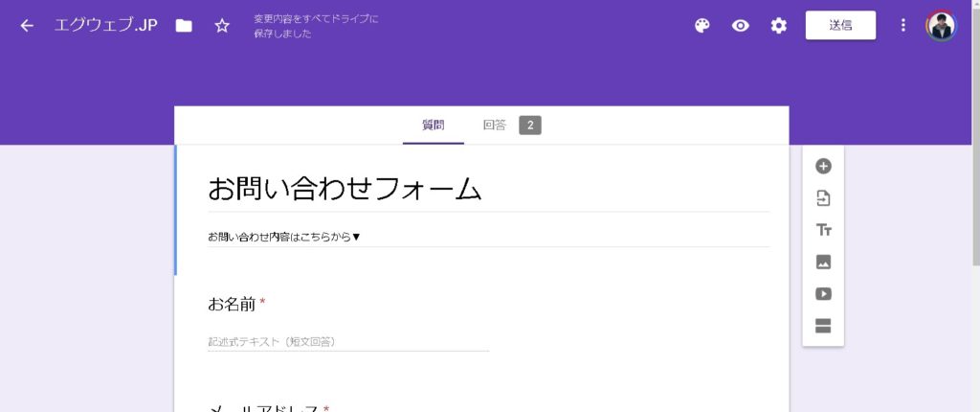Add a video from the sidebar
980x412 pixels.
(823, 294)
